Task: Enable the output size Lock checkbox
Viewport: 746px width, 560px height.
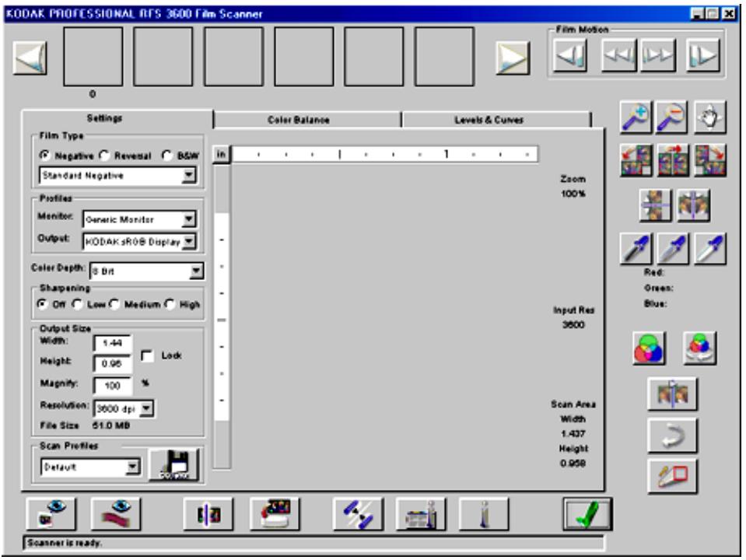Action: pos(147,355)
